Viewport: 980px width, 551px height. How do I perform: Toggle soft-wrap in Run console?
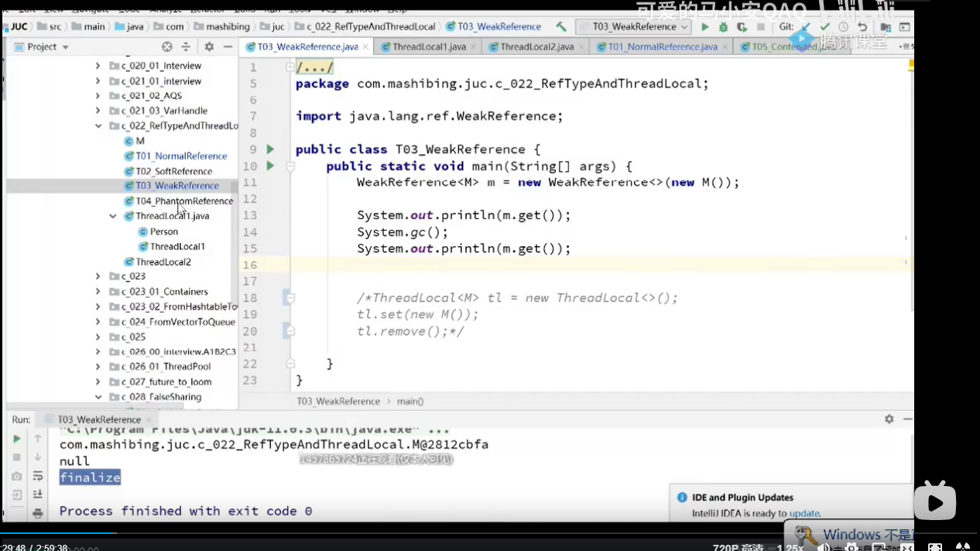point(37,477)
